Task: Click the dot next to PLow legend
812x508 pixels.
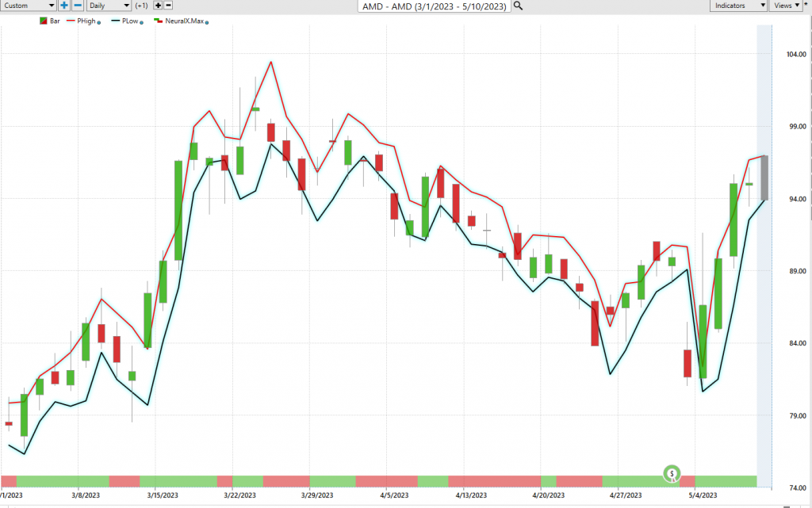Action: click(141, 22)
